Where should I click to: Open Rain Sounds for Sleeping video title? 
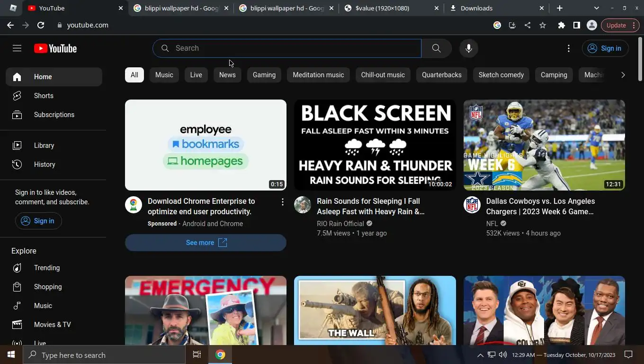pos(371,206)
